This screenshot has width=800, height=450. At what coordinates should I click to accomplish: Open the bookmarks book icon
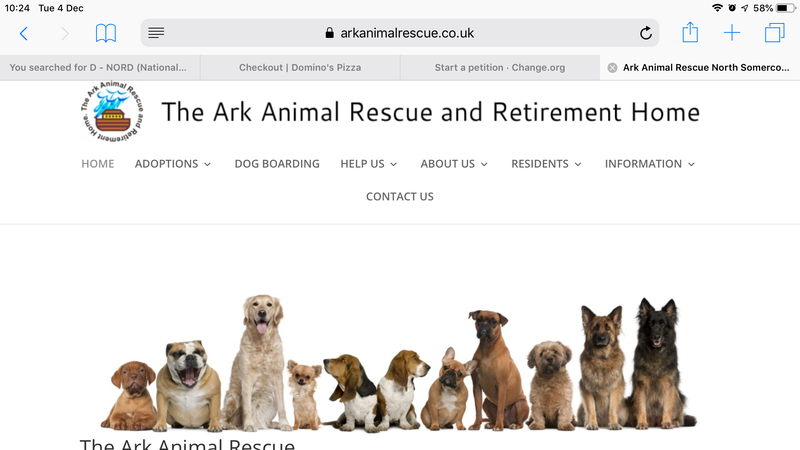(106, 34)
